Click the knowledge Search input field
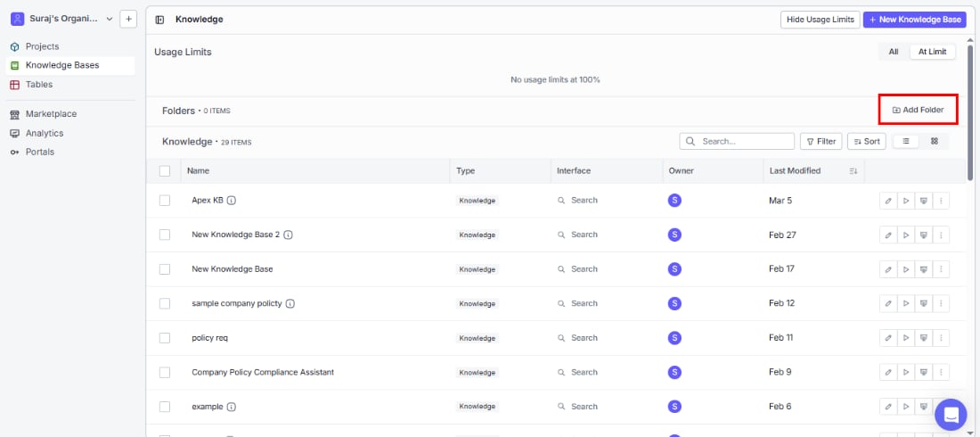This screenshot has height=437, width=980. (x=737, y=142)
